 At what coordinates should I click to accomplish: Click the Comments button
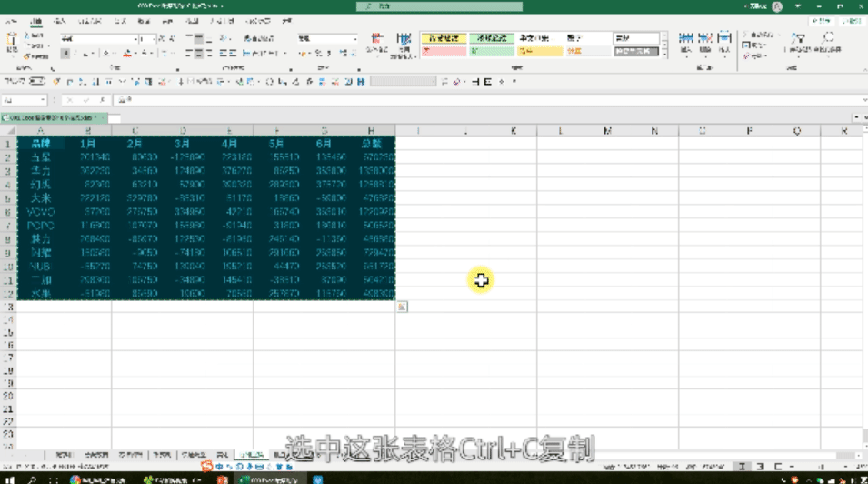pos(852,21)
